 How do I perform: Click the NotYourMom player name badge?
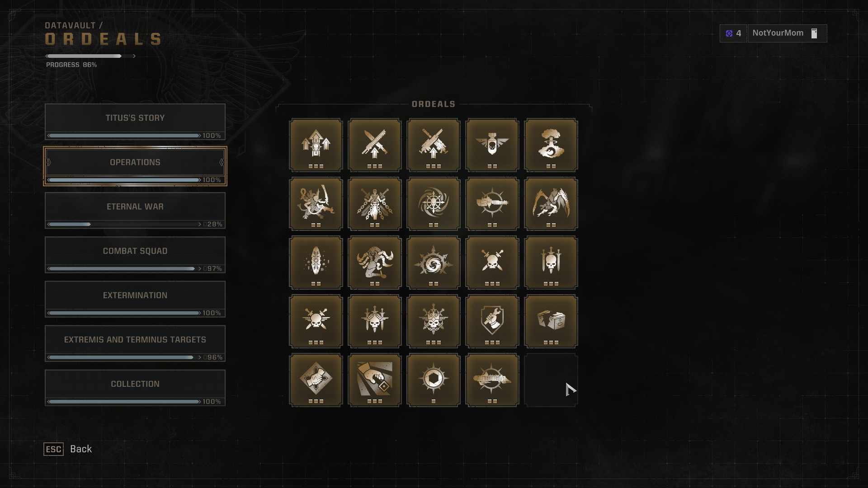[787, 33]
